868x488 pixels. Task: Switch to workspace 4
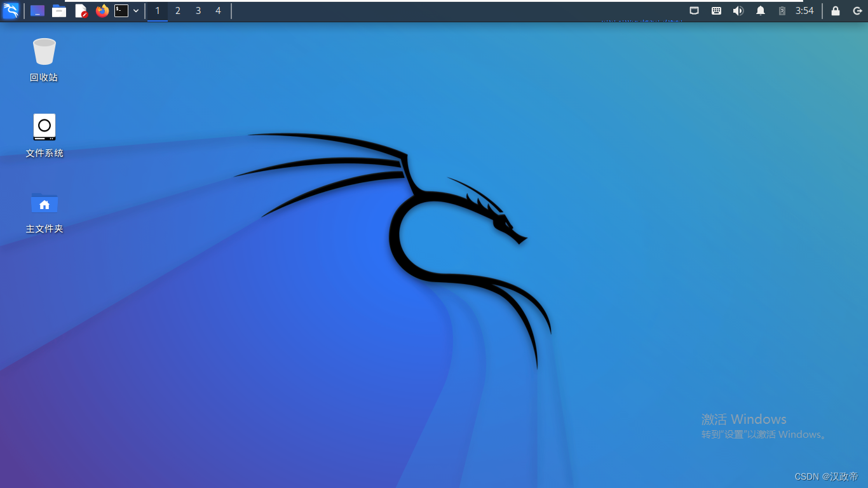click(x=218, y=11)
